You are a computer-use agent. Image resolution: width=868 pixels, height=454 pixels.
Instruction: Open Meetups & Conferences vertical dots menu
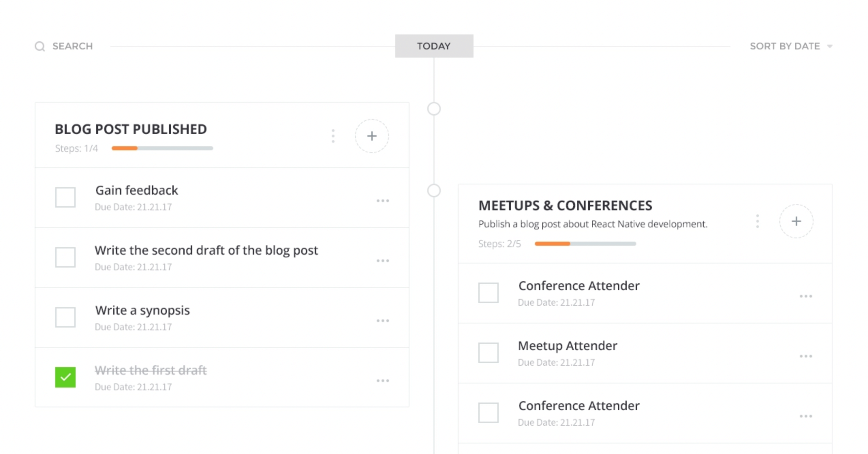coord(757,221)
